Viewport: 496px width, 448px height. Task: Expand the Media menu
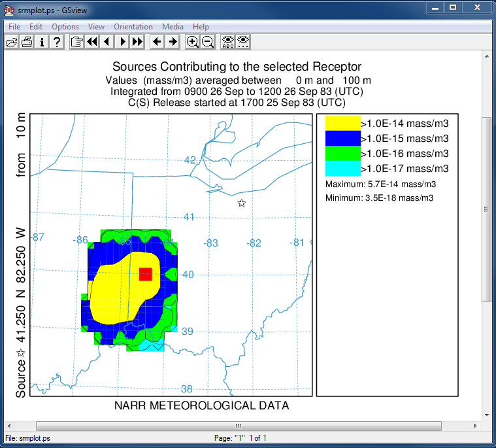tap(173, 27)
